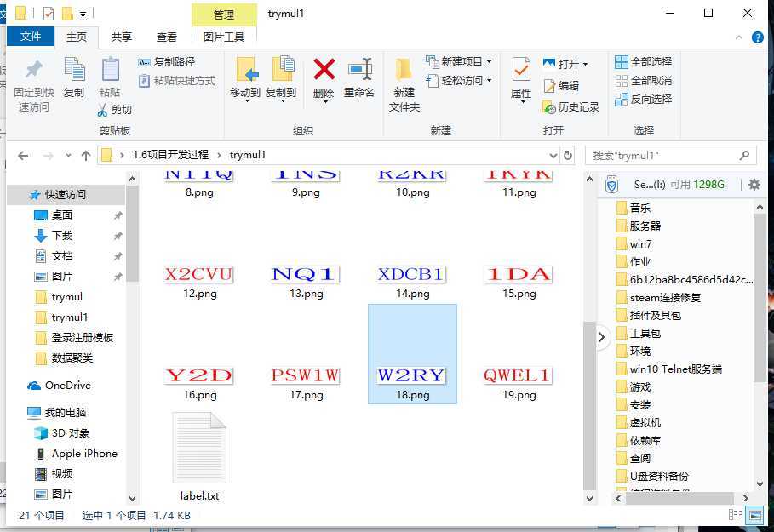Open 3D Objects (3D 对象) in navigation pane
The image size is (774, 532).
pos(71,432)
